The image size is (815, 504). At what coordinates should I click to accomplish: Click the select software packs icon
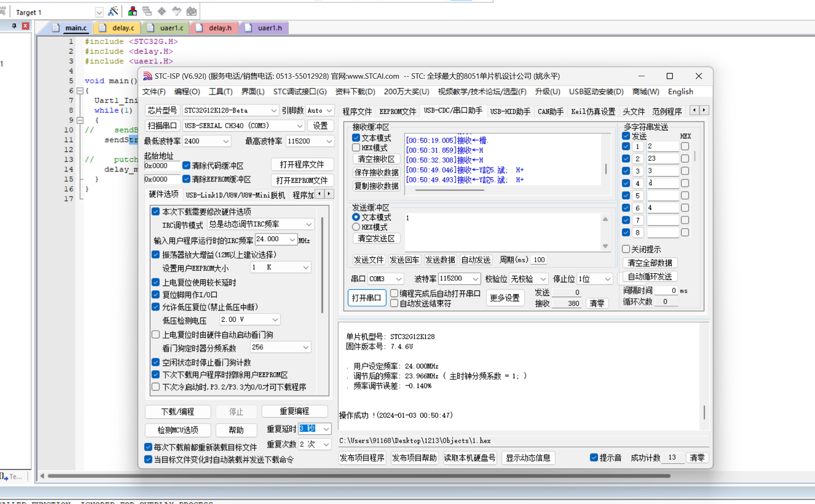tap(177, 11)
